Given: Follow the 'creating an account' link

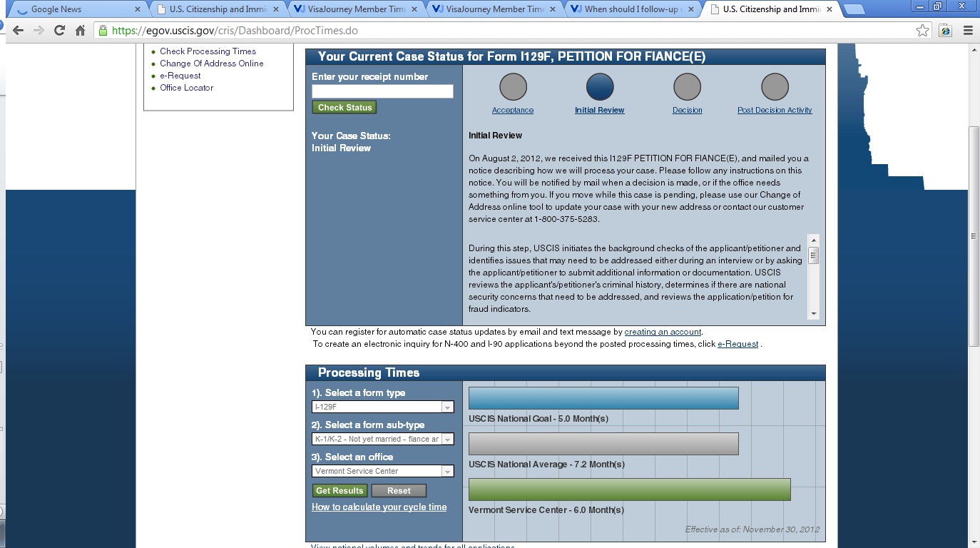Looking at the screenshot, I should (663, 332).
